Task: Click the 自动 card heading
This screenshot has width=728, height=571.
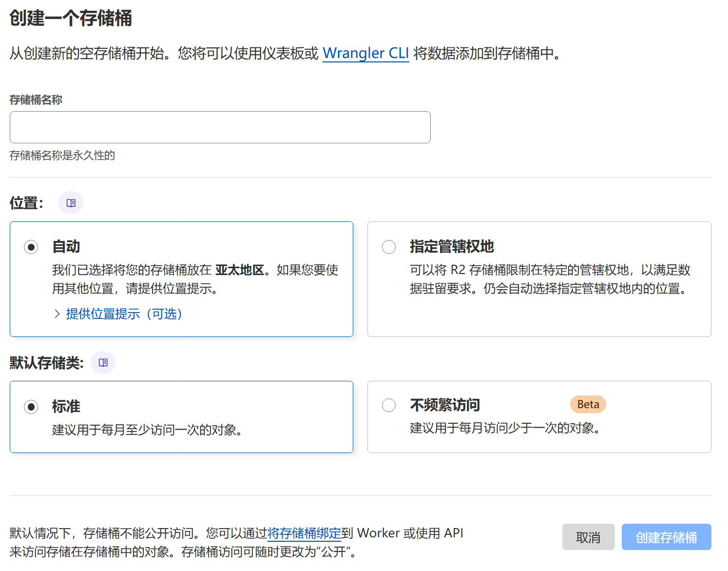Action: point(66,247)
